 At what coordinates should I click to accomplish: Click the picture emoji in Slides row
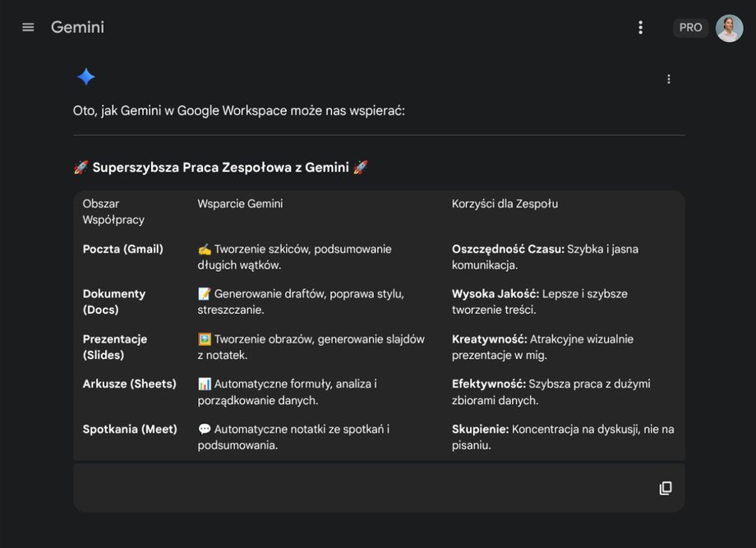coord(205,339)
